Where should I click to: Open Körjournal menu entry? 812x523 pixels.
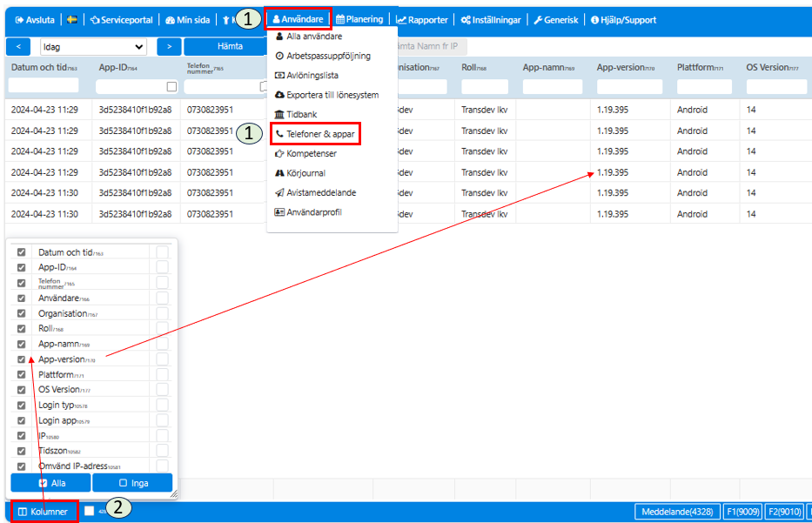300,173
